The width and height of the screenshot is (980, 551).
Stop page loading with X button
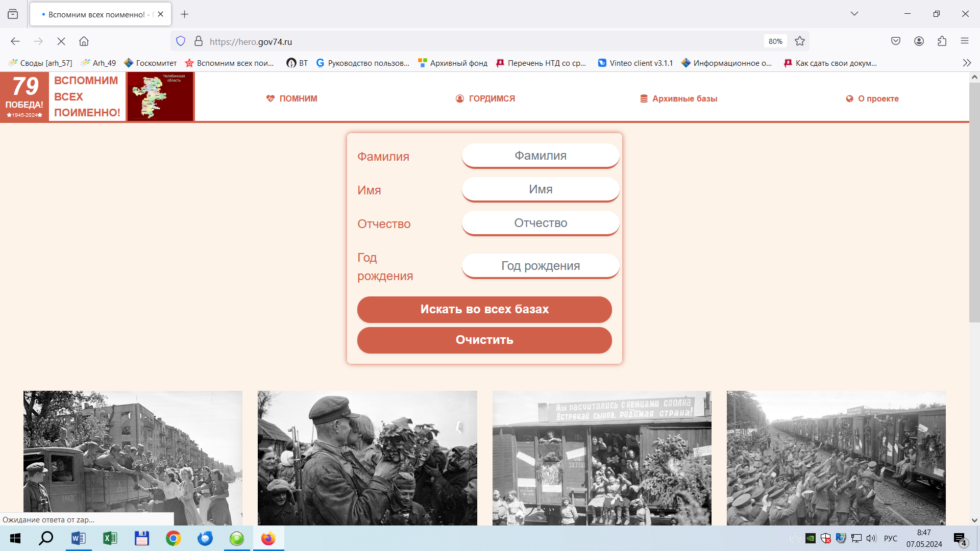coord(61,41)
